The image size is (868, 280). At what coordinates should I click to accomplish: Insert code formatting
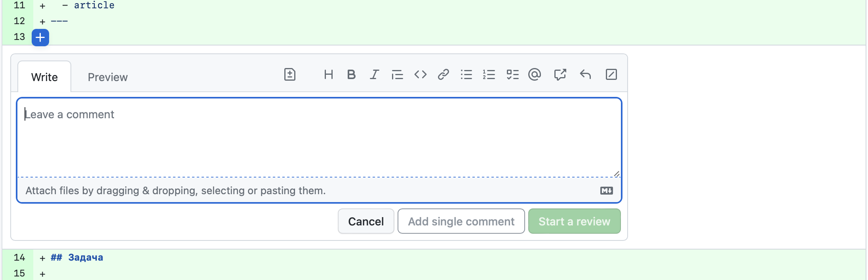pos(420,74)
